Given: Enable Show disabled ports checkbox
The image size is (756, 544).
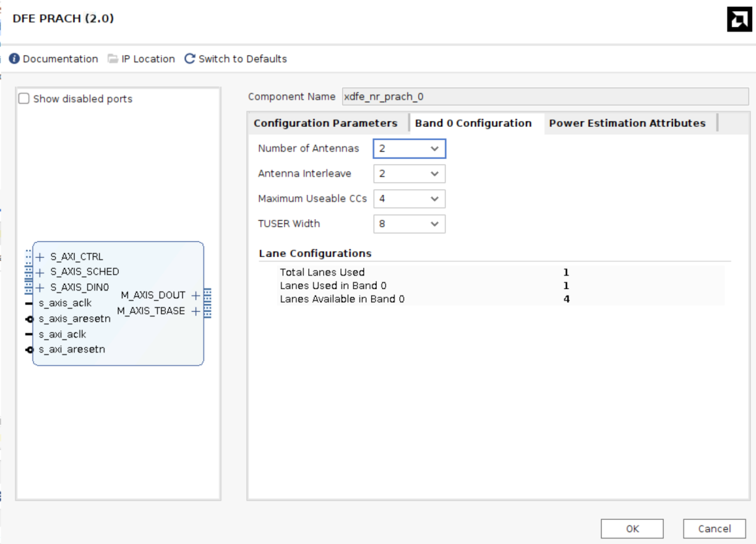Looking at the screenshot, I should coord(24,98).
